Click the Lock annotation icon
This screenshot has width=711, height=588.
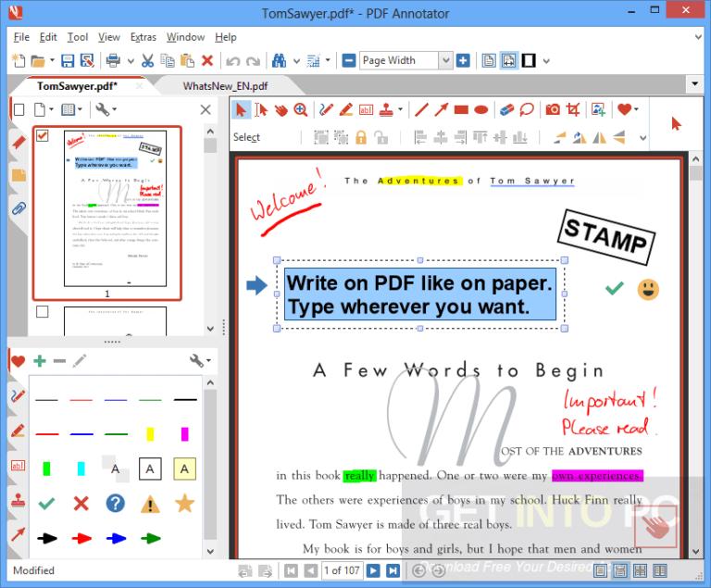pos(361,137)
